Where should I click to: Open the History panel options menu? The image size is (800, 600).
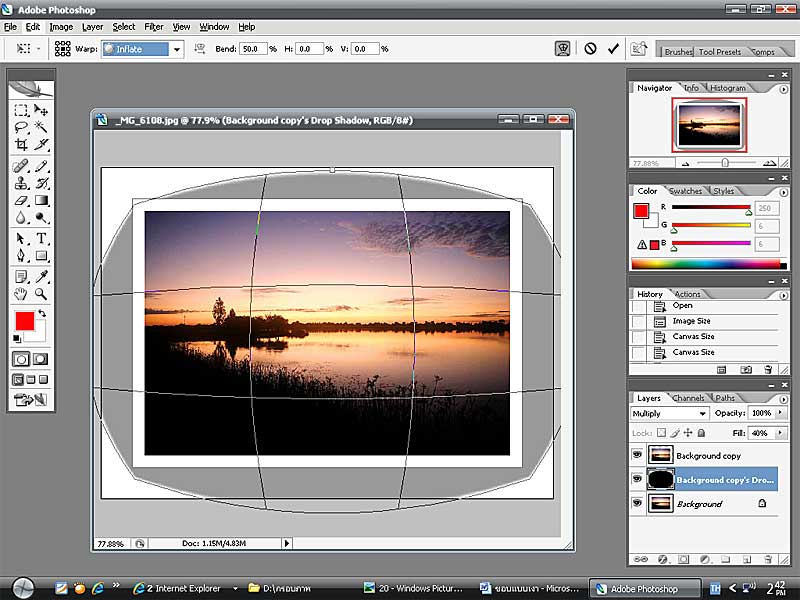tap(783, 295)
